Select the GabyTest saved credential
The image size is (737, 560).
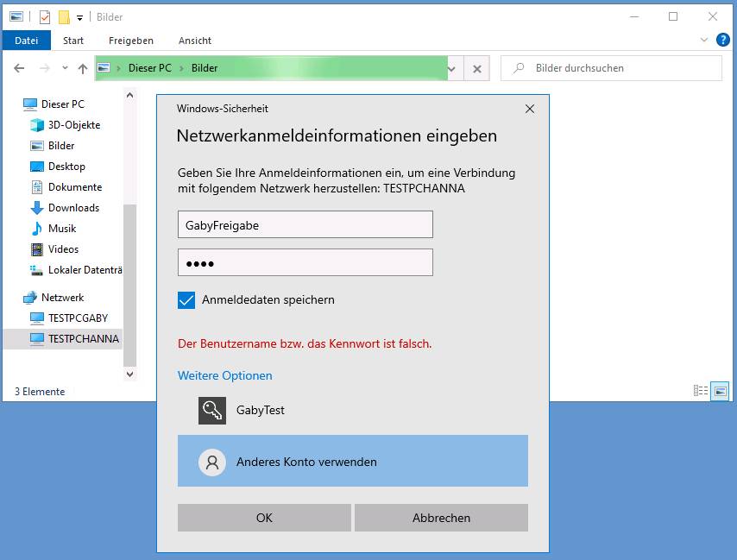[352, 410]
